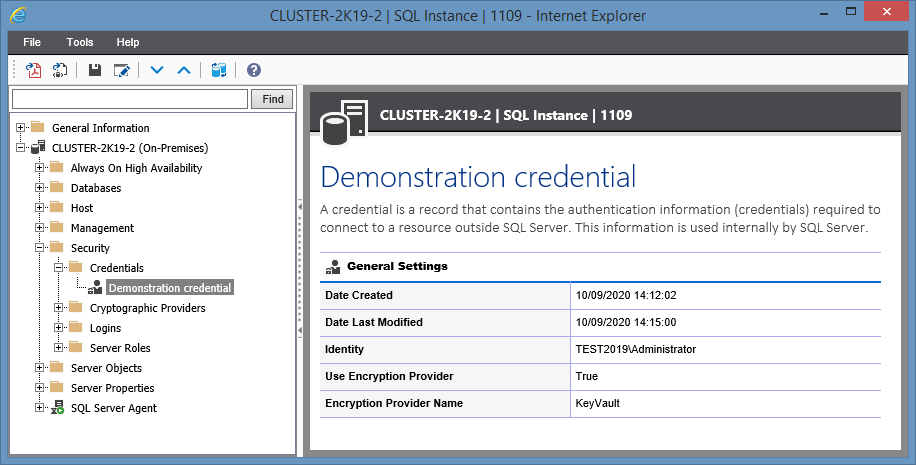916x465 pixels.
Task: Click Identity value TEST2019\Administrator
Action: click(636, 349)
